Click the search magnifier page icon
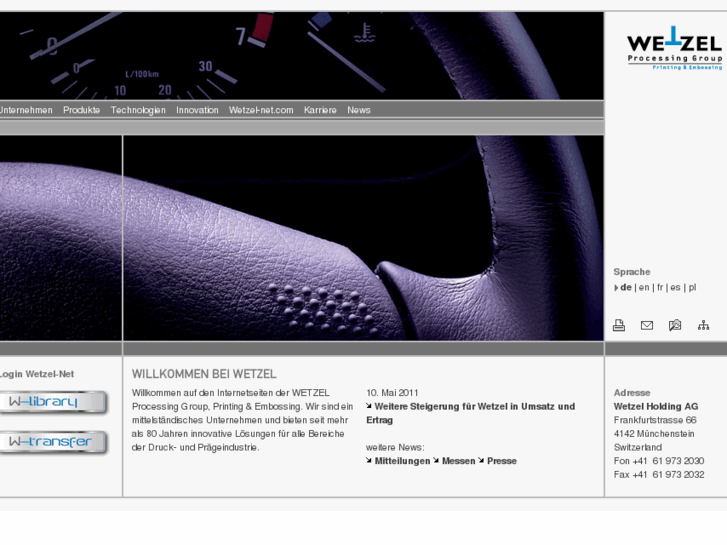 675,326
